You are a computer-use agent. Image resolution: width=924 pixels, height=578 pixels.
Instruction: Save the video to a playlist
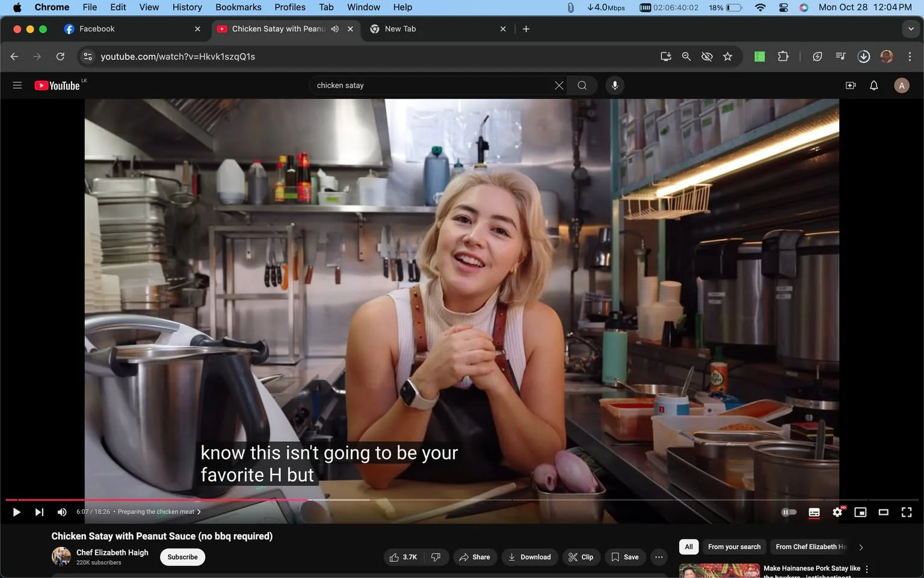(625, 557)
